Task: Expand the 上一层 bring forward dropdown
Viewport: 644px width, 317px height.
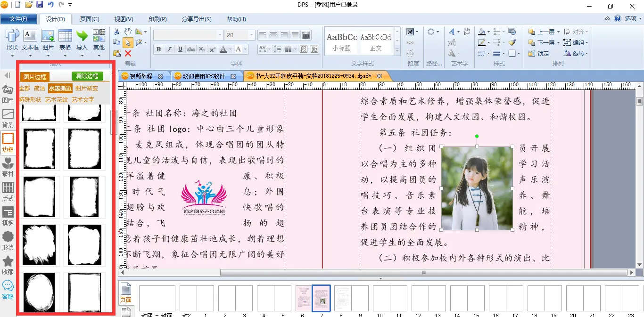Action: (559, 32)
